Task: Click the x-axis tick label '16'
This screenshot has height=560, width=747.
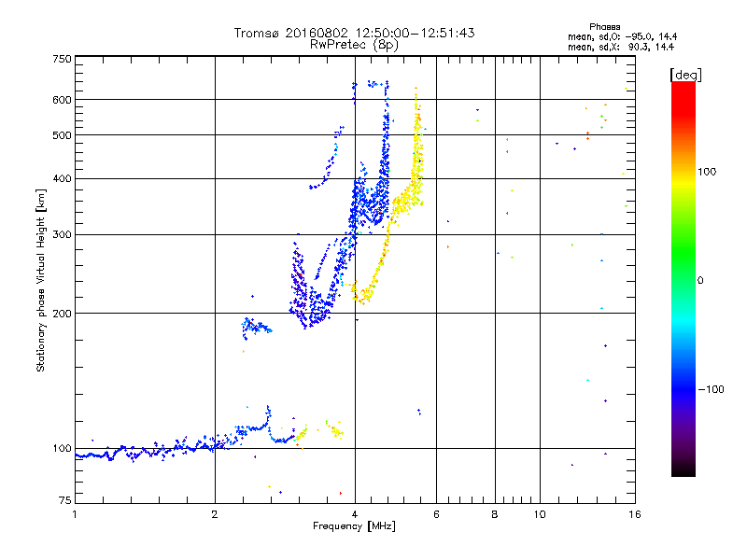Action: pos(635,514)
